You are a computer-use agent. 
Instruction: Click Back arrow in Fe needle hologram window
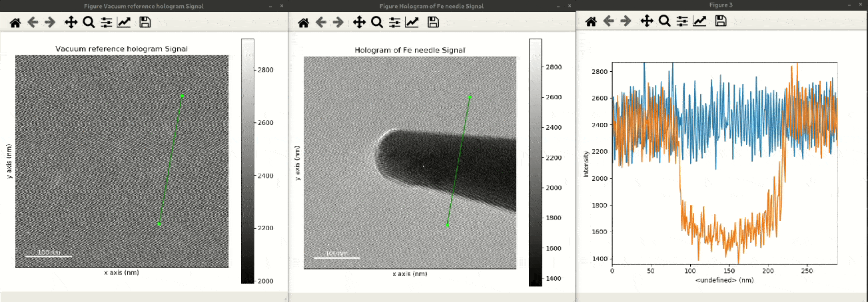[x=321, y=23]
